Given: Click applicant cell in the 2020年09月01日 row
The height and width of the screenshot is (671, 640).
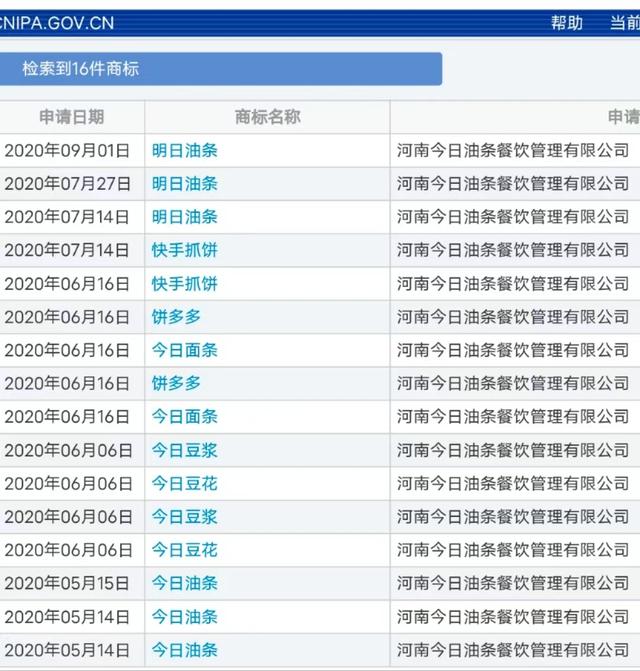Looking at the screenshot, I should pyautogui.click(x=513, y=151).
